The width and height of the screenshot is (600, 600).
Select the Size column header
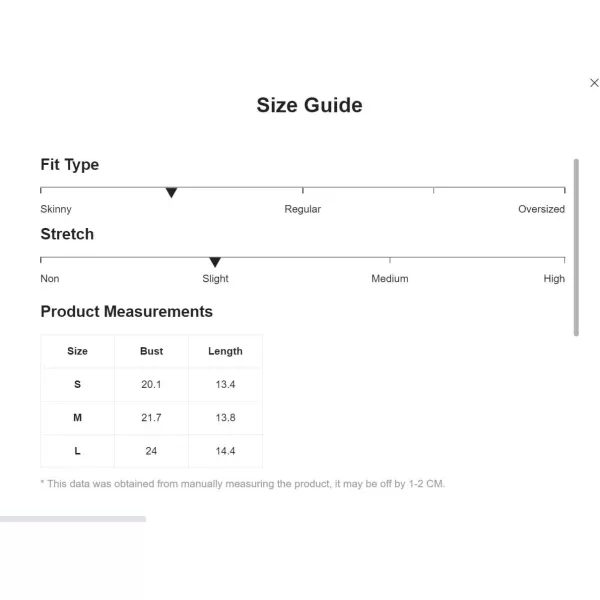pos(77,351)
